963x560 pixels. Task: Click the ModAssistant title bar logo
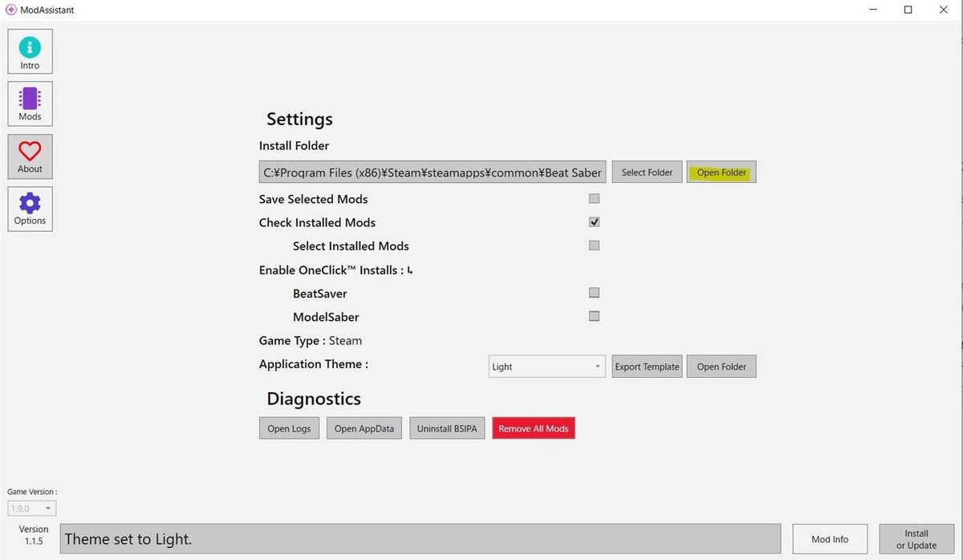(x=11, y=10)
